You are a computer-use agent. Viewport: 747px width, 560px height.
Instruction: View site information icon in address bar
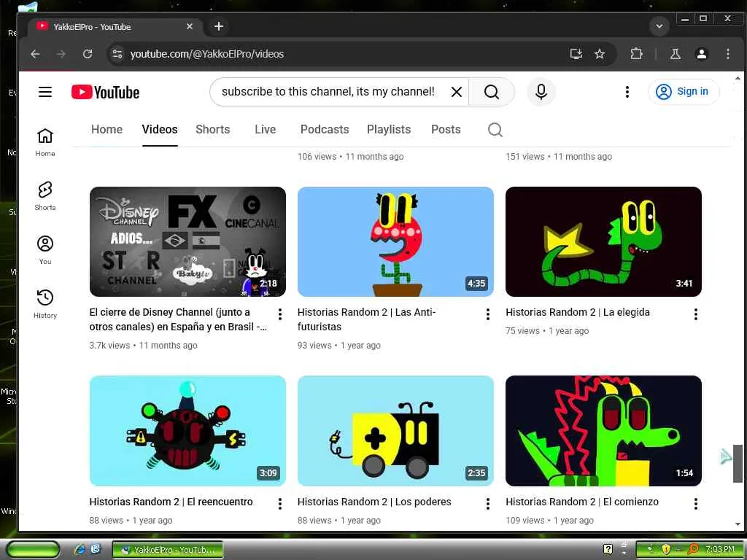[117, 54]
